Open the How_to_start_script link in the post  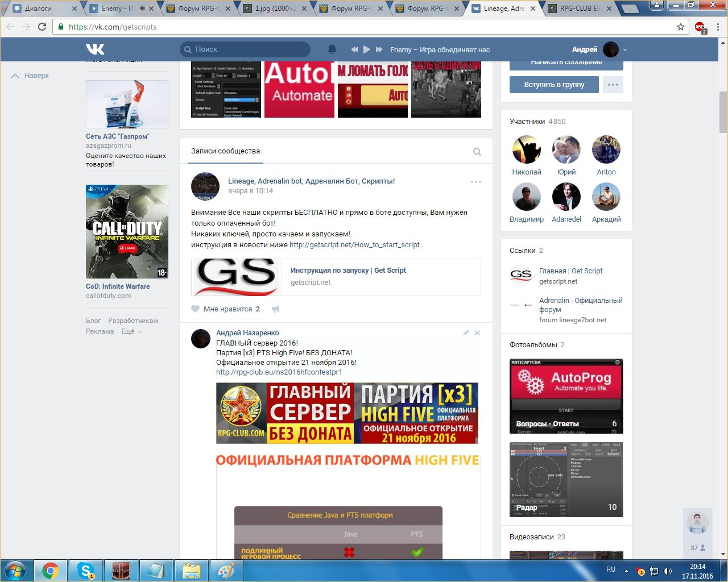pos(354,245)
